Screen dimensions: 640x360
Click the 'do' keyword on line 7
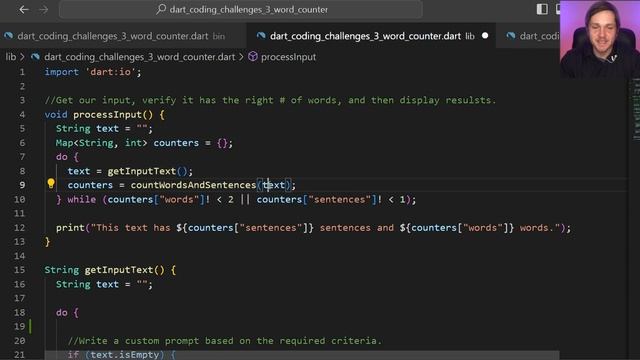tap(62, 157)
